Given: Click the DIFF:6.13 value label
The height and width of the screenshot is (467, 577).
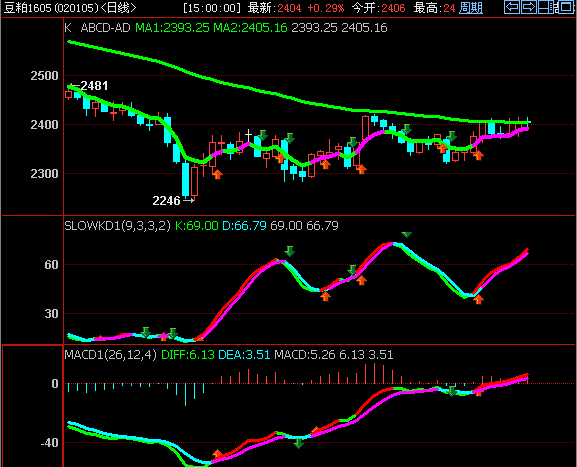Looking at the screenshot, I should [x=188, y=355].
